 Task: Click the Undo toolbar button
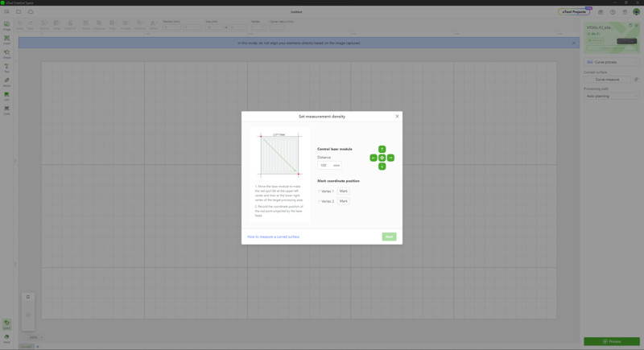tap(19, 25)
